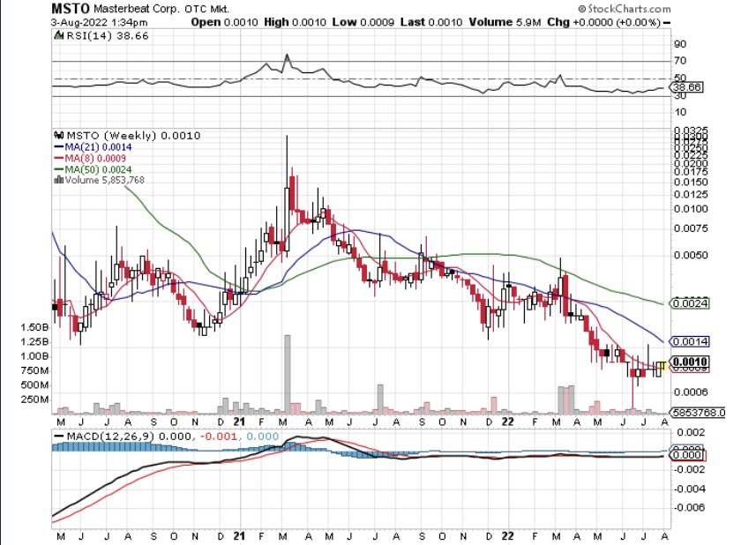Click the Volume 5.9M header value

pyautogui.click(x=505, y=22)
